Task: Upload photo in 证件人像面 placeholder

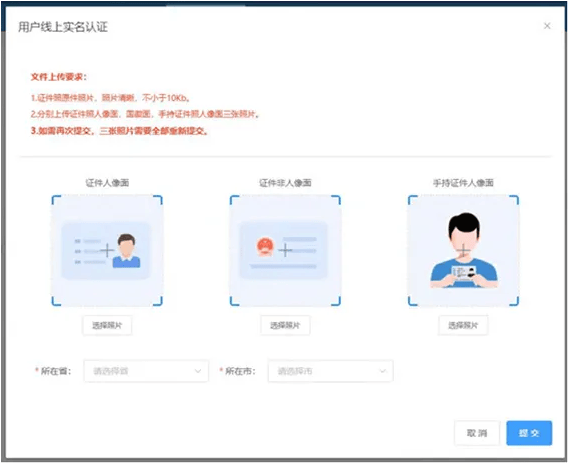Action: coord(107,250)
